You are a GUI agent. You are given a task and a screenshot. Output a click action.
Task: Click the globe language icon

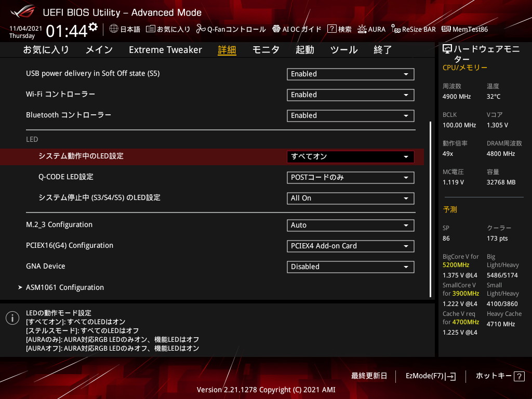(114, 29)
